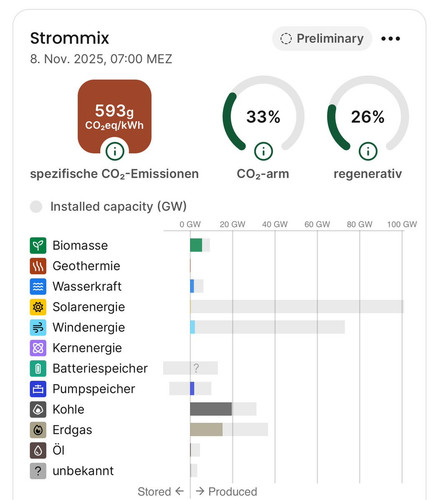Click the Öl droplet icon

(38, 451)
